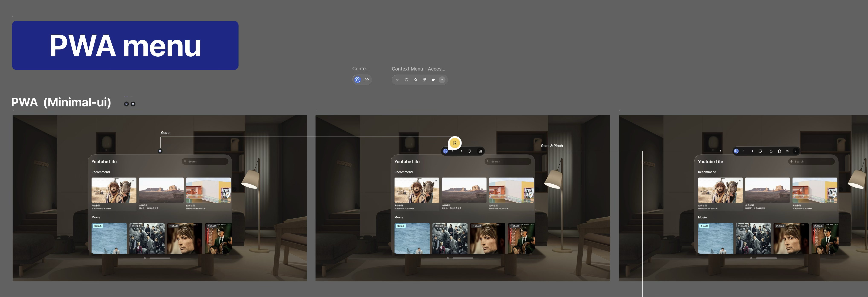Image resolution: width=868 pixels, height=297 pixels.
Task: Toggle the filled star favorite in Context Menu bar
Action: pos(433,80)
